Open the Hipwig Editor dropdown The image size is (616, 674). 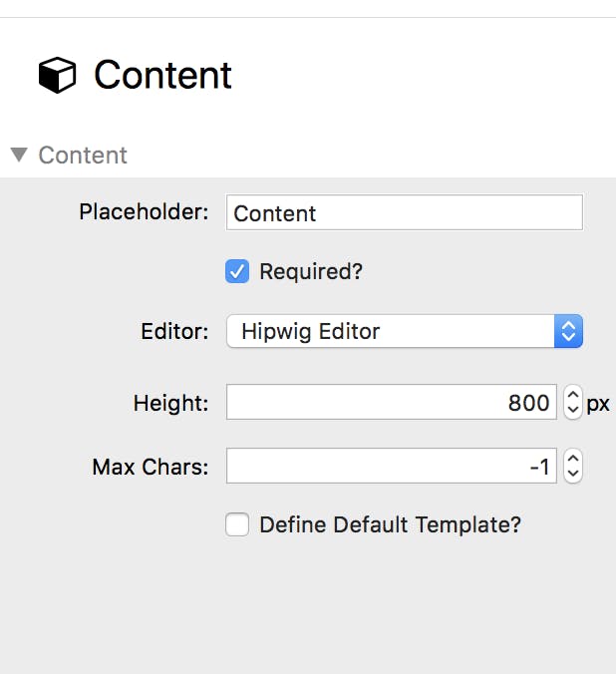[x=391, y=331]
